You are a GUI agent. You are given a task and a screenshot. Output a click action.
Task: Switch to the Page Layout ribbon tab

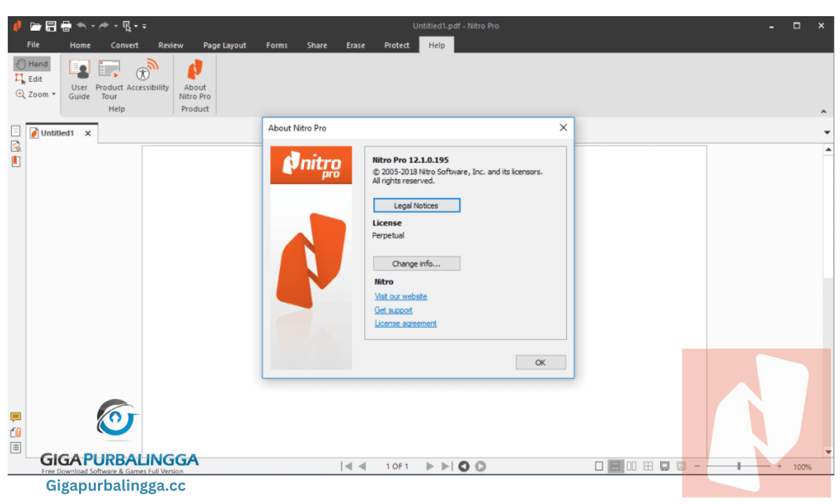(225, 45)
